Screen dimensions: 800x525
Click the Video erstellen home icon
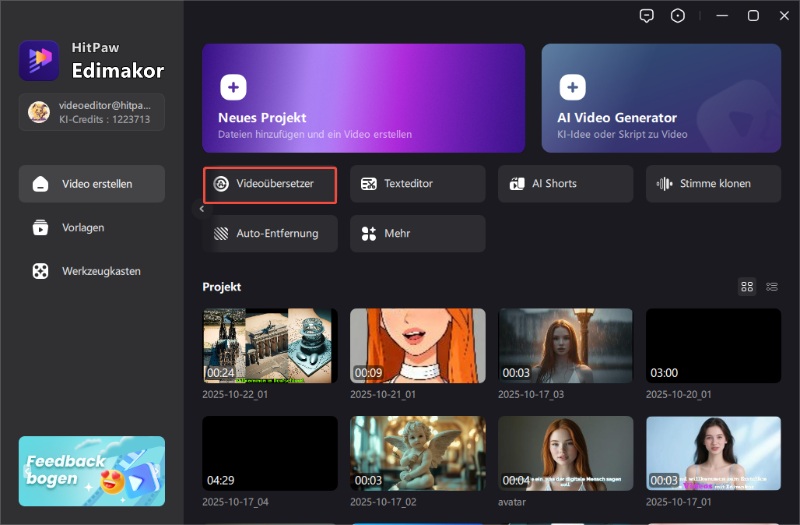click(x=40, y=184)
